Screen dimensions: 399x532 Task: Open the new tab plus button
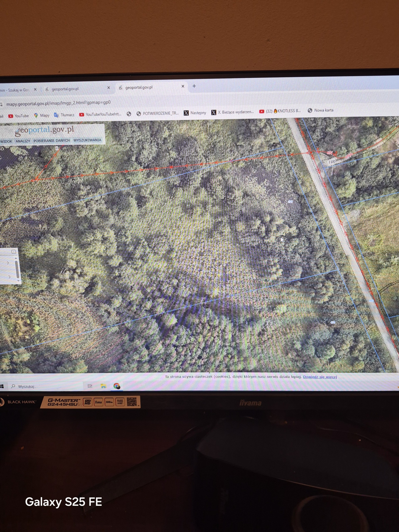click(194, 86)
